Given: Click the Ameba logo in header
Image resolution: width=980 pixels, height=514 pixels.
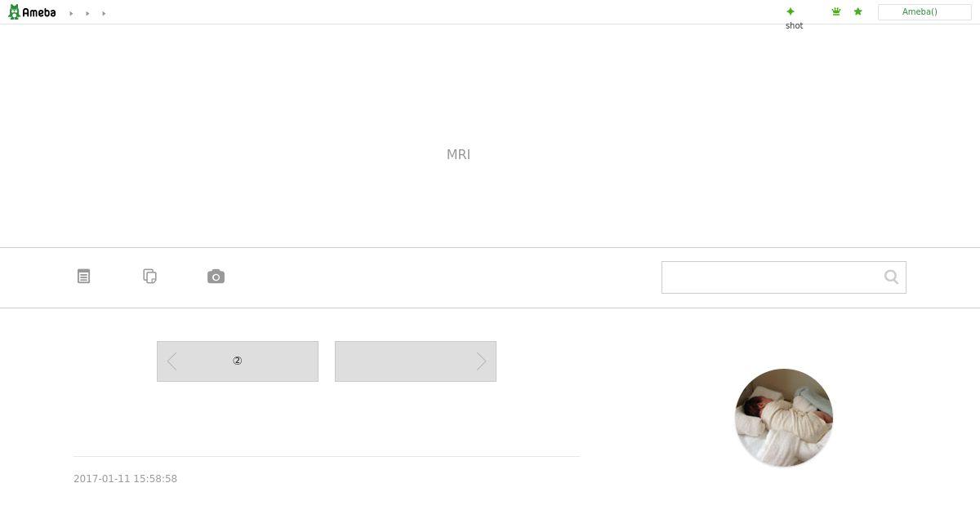Looking at the screenshot, I should click(32, 12).
